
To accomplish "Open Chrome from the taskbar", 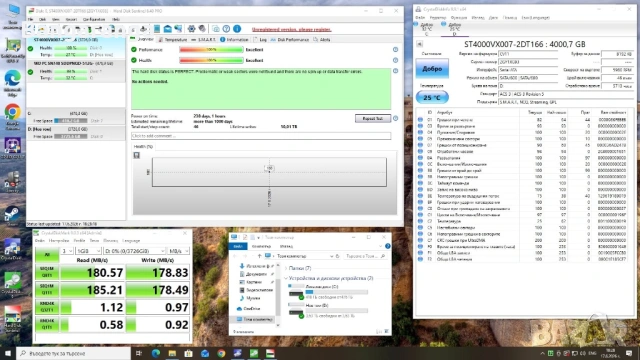I will [221, 353].
